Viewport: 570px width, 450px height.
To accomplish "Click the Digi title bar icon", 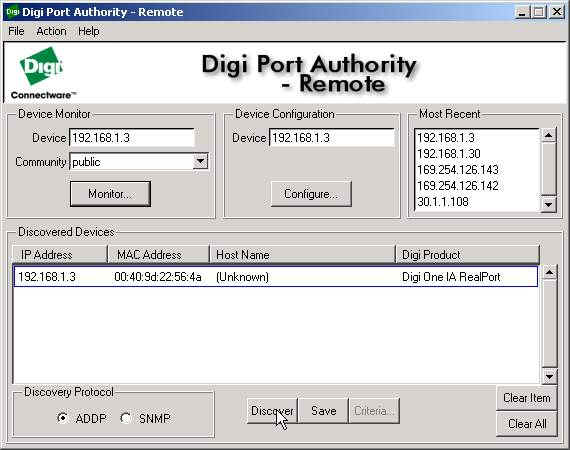I will pyautogui.click(x=13, y=12).
